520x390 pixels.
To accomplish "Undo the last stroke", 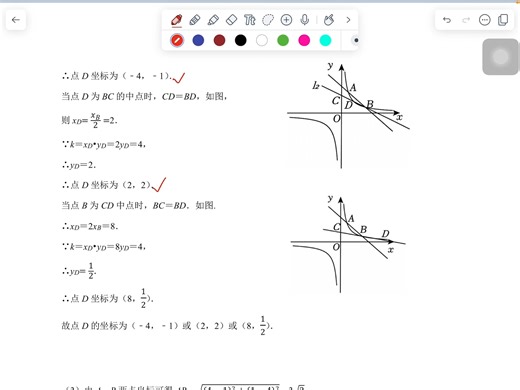I will tap(447, 20).
